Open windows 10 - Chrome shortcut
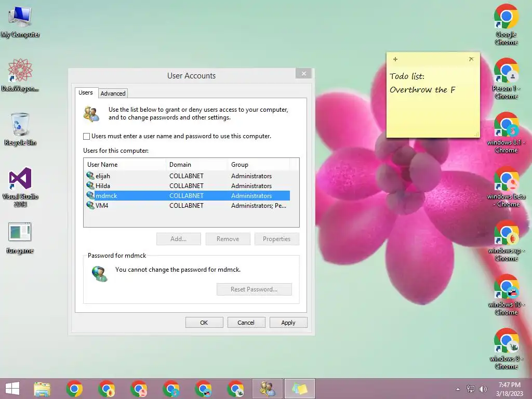 (506, 294)
